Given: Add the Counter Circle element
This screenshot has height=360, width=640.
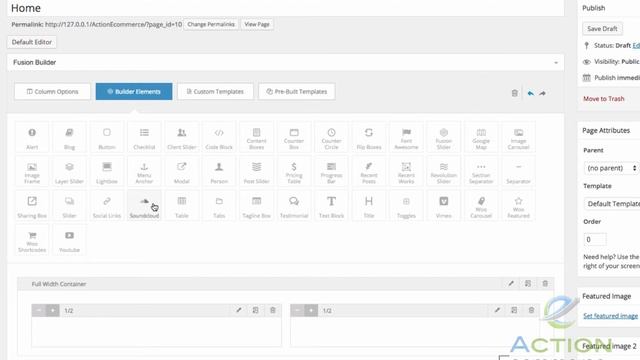Looking at the screenshot, I should 331,138.
